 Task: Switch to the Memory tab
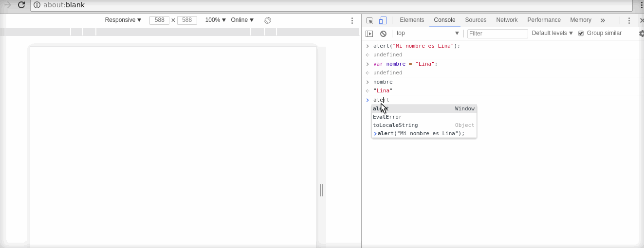pyautogui.click(x=581, y=20)
